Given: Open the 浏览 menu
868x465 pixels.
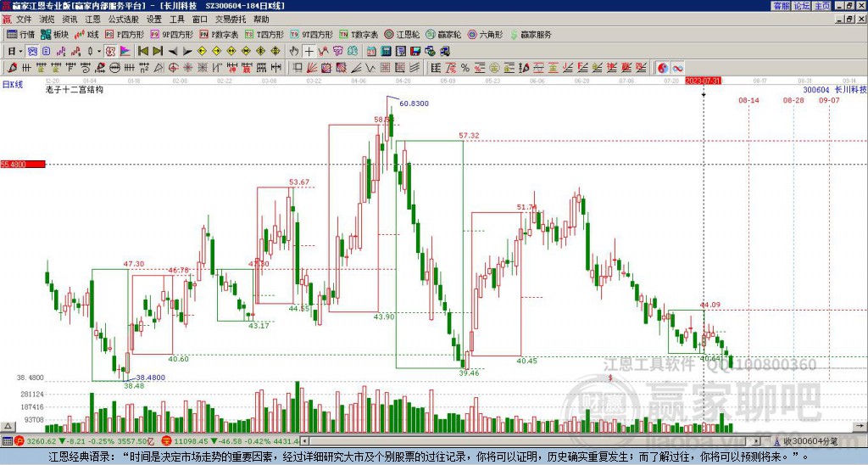Looking at the screenshot, I should tap(47, 20).
